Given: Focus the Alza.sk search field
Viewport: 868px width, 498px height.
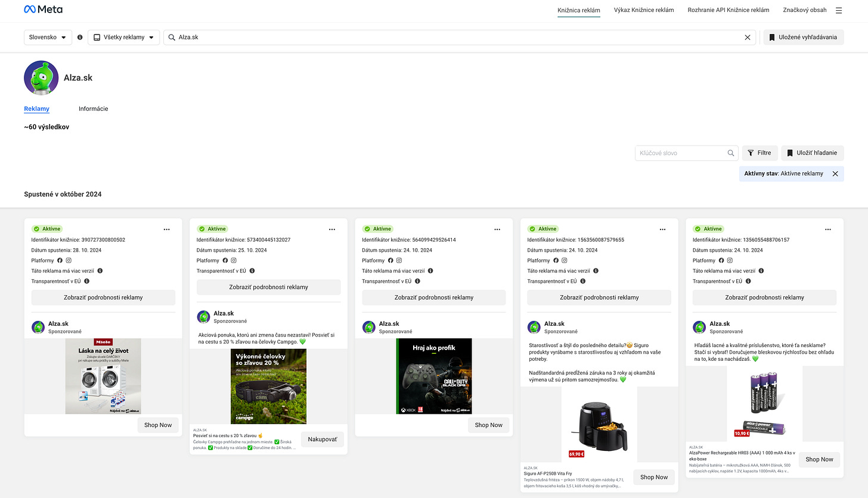Looking at the screenshot, I should click(x=460, y=37).
